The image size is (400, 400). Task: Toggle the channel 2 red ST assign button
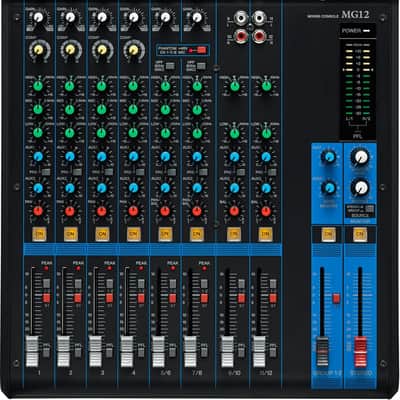(x=78, y=298)
